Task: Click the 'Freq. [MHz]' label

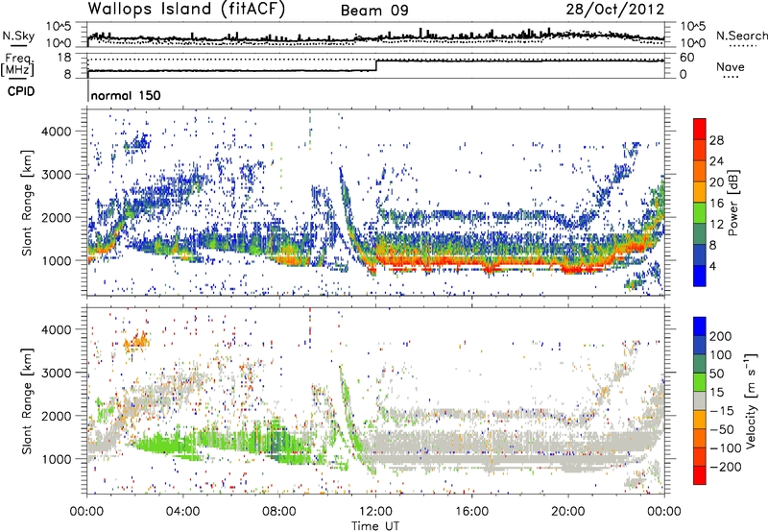Action: point(18,64)
